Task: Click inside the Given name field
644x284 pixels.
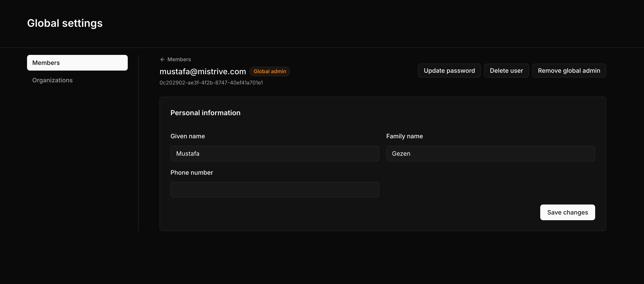Action: 275,153
